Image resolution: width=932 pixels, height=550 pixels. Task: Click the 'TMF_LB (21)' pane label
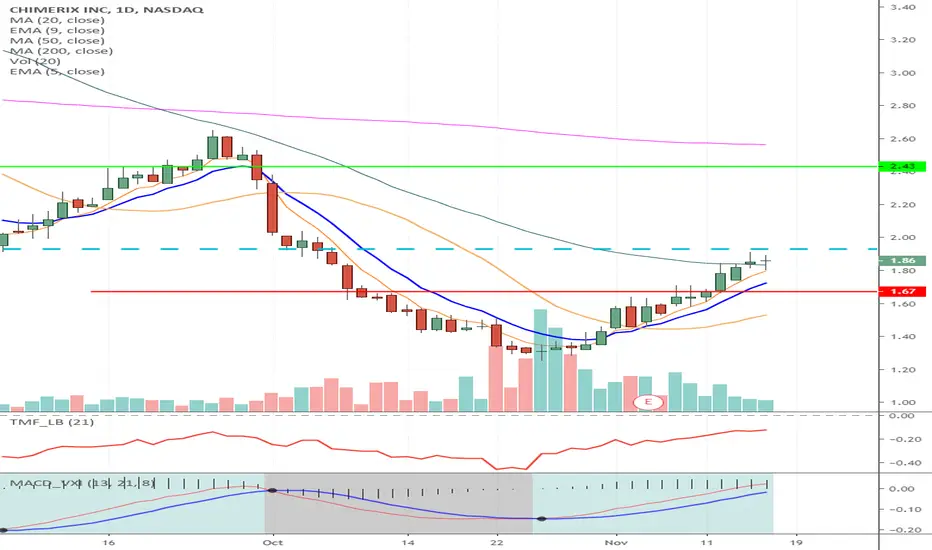(x=52, y=422)
